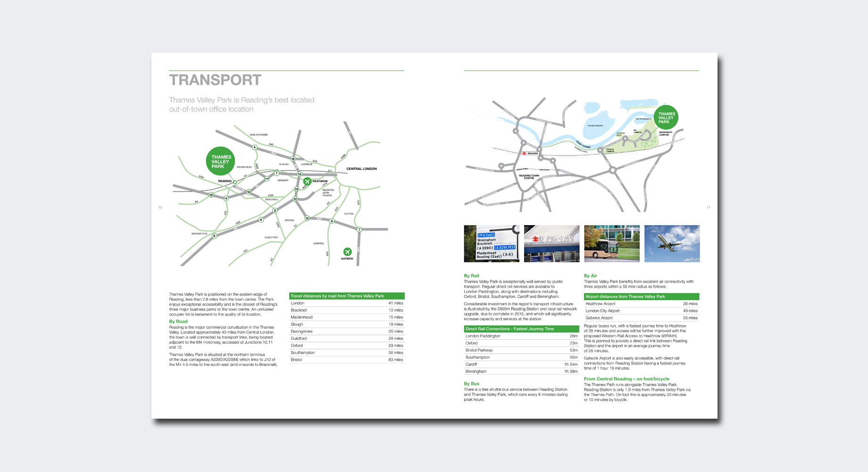This screenshot has height=472, width=868.
Task: Select the Heathrow Airport 26 miles row
Action: point(642,303)
